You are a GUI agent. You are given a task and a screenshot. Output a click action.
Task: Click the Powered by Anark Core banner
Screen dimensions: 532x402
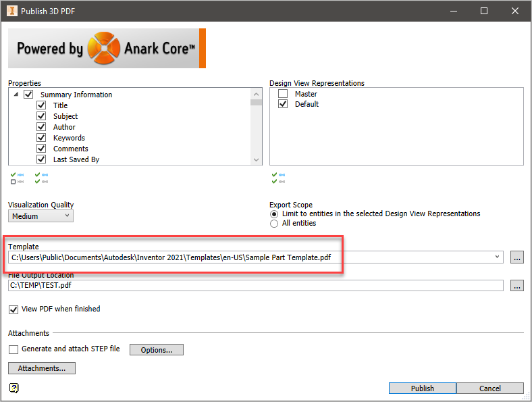(x=107, y=48)
